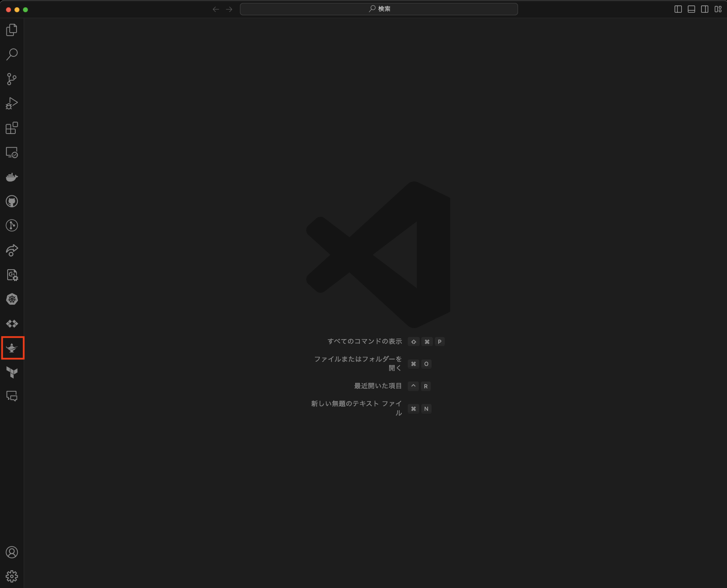Click the document with gear icon
Viewport: 727px width, 588px height.
click(x=12, y=275)
